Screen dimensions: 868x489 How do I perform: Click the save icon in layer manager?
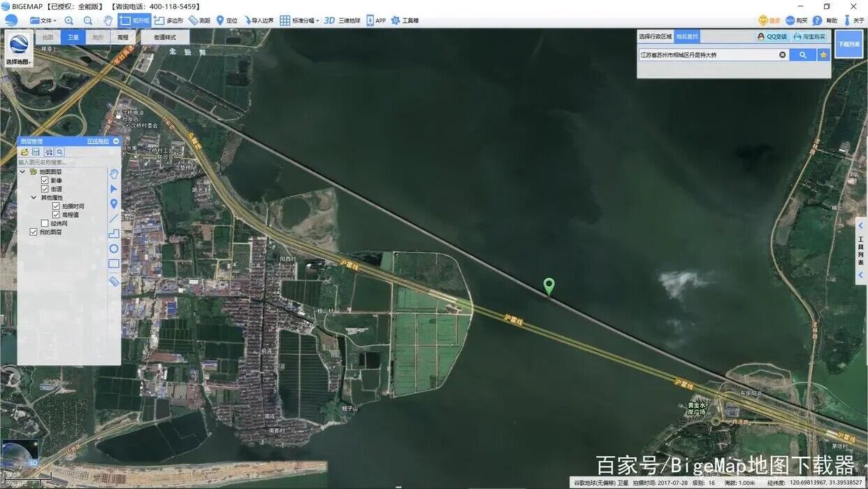(x=36, y=152)
